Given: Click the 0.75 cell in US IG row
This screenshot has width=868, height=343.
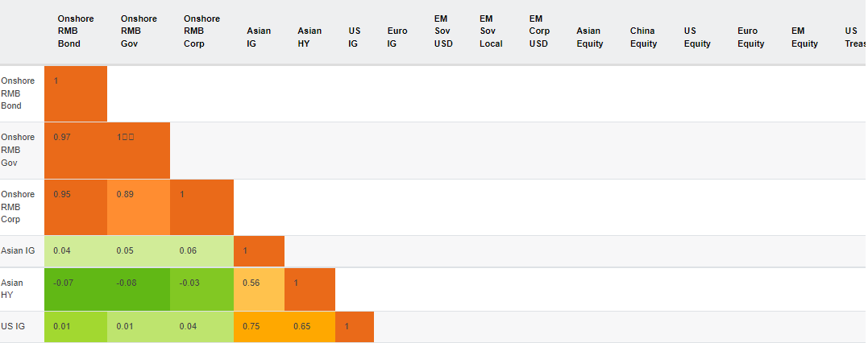Looking at the screenshot, I should pos(259,326).
